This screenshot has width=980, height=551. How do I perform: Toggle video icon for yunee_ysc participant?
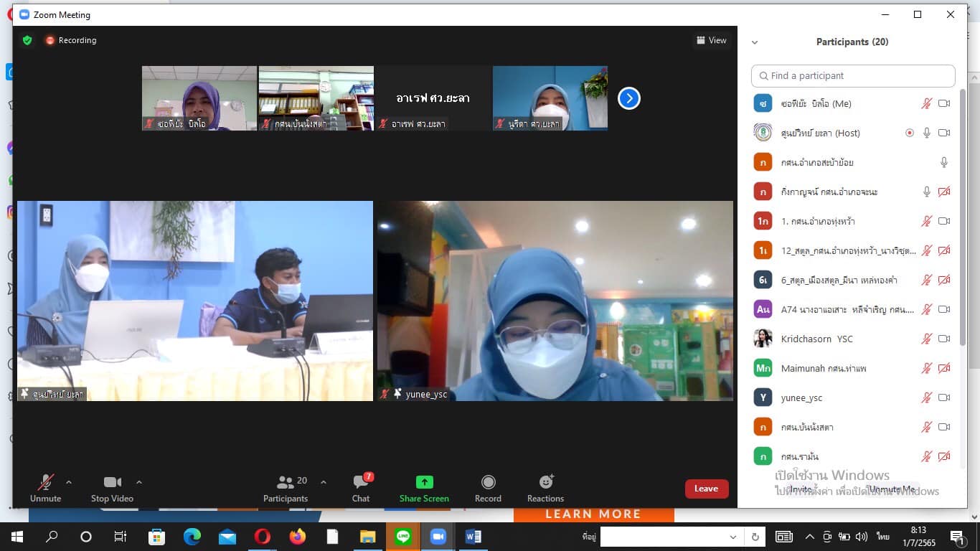(944, 397)
